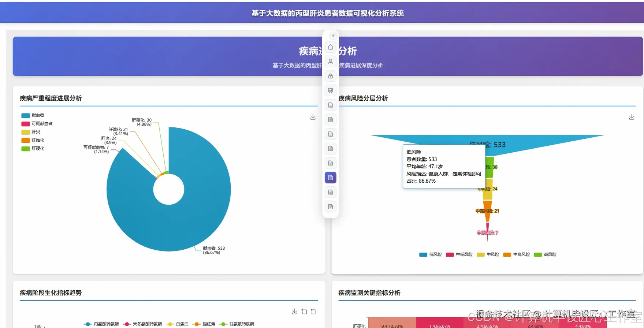Open the home icon in the sidebar

click(x=331, y=47)
